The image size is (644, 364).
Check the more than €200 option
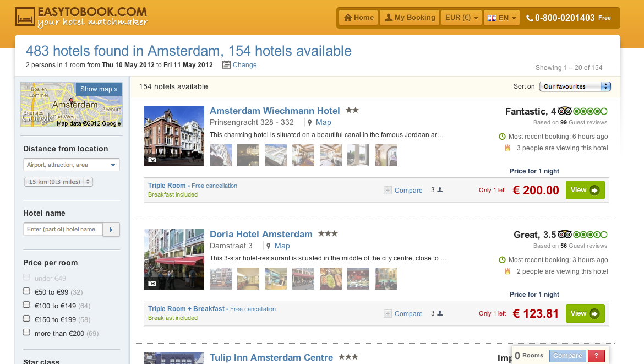(26, 333)
